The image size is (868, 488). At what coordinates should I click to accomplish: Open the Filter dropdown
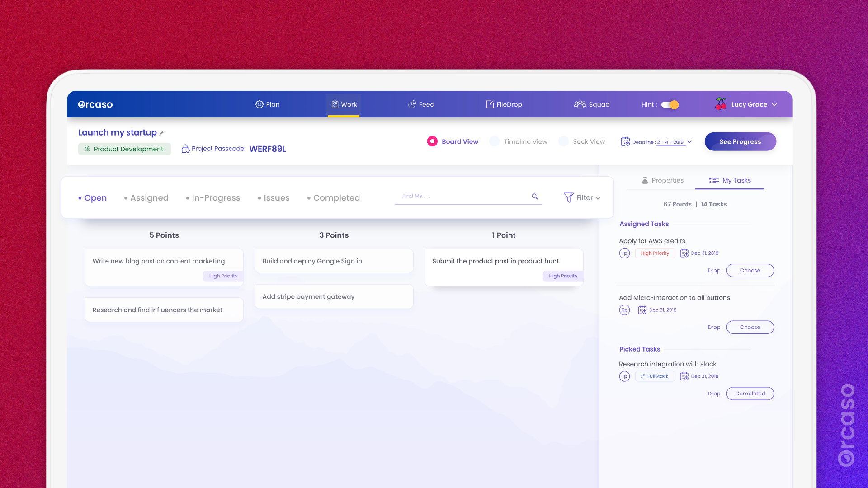(x=582, y=197)
